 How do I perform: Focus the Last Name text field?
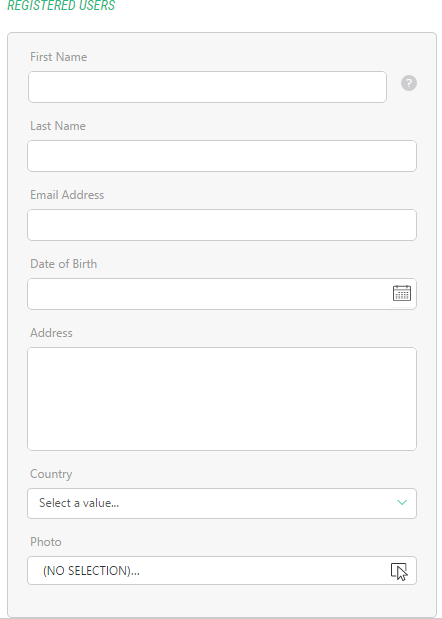click(222, 156)
